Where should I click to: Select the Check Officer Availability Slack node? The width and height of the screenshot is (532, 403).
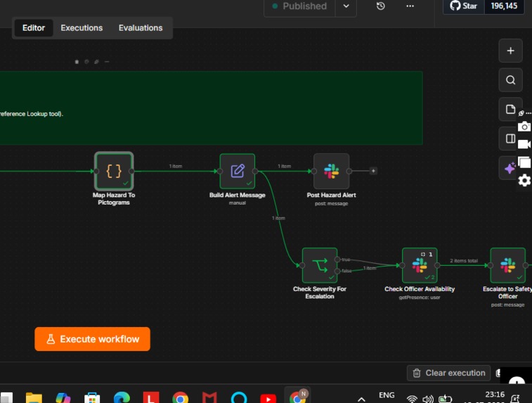pos(420,265)
